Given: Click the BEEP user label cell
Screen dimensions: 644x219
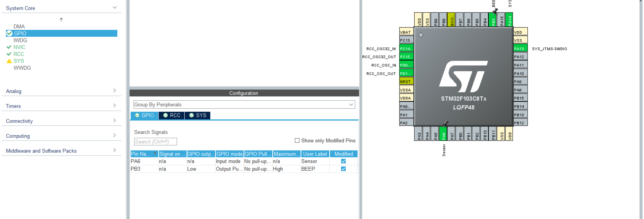Looking at the screenshot, I should coord(315,169).
